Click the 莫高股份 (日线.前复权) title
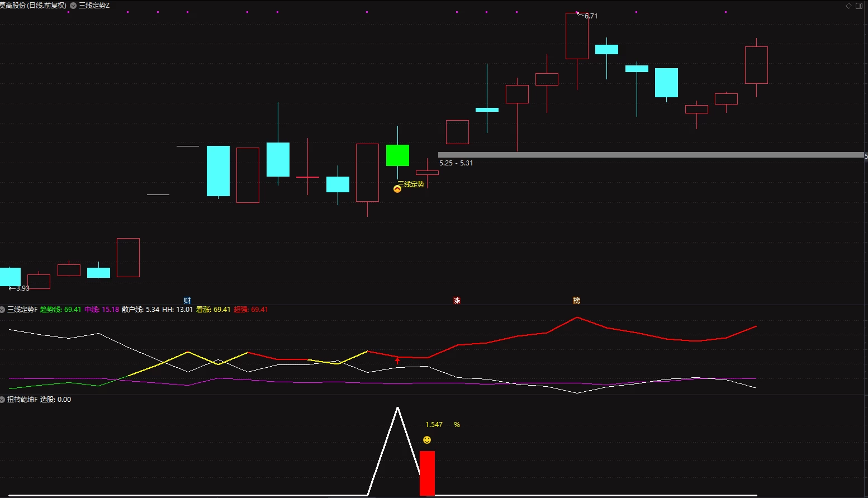Image resolution: width=868 pixels, height=498 pixels. point(33,6)
